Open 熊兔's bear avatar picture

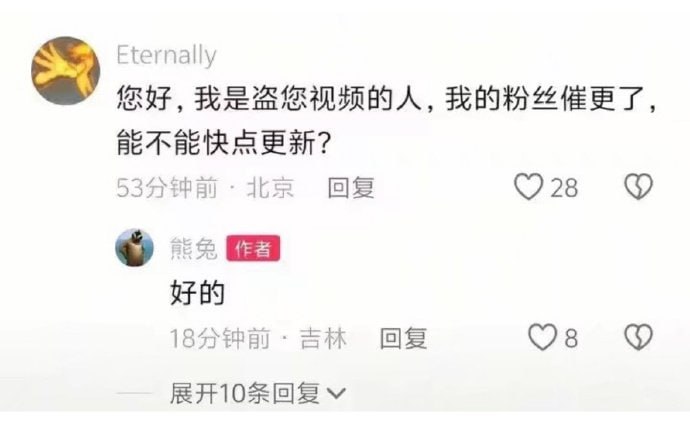coord(134,248)
